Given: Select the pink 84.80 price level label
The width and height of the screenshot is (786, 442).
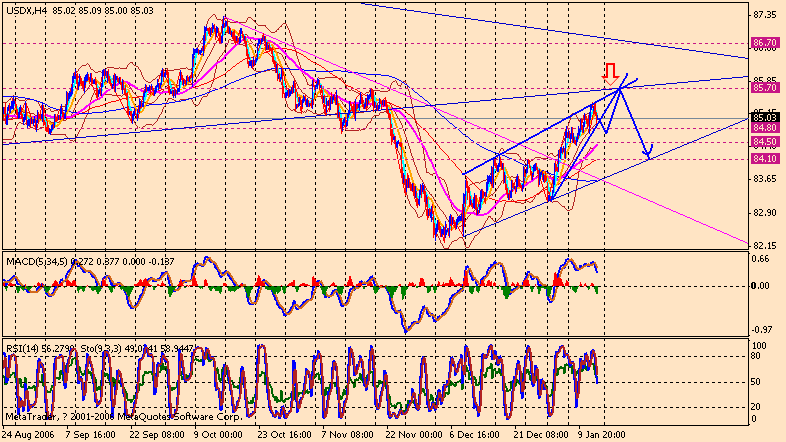Looking at the screenshot, I should 765,128.
